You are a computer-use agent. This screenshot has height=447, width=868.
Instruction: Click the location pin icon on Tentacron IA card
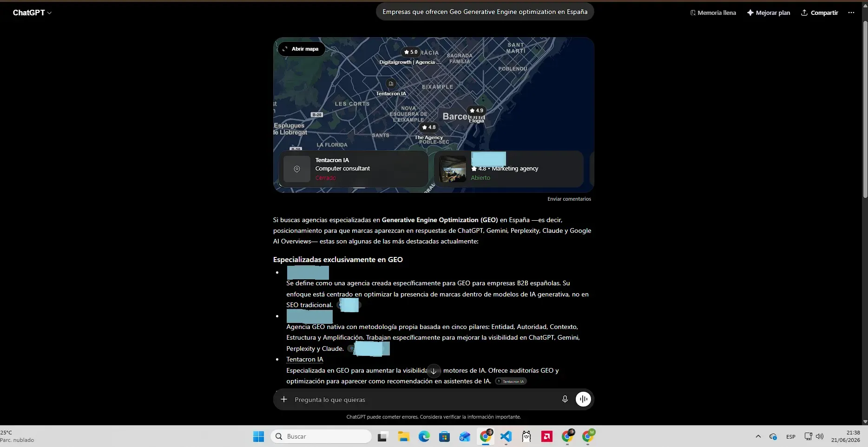[297, 169]
